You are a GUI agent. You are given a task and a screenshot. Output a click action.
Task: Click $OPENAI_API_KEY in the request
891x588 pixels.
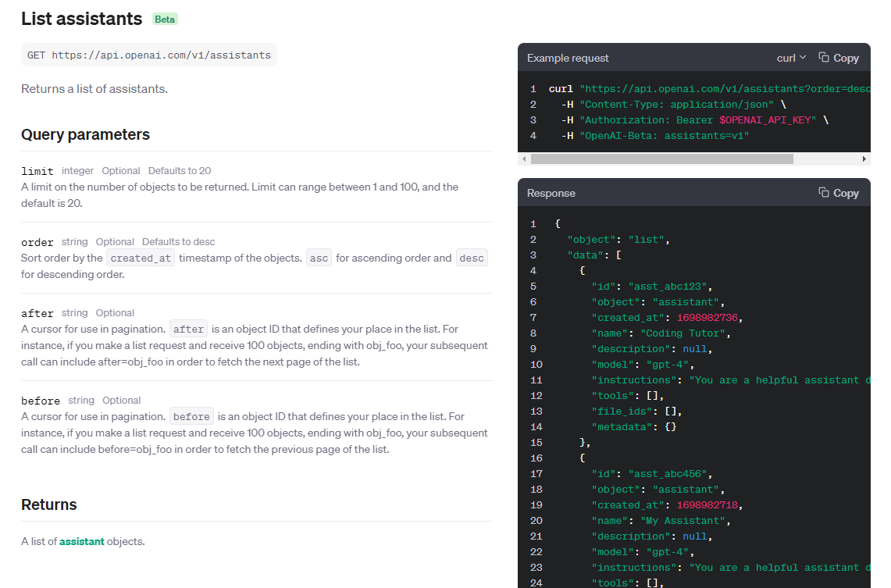pos(764,120)
